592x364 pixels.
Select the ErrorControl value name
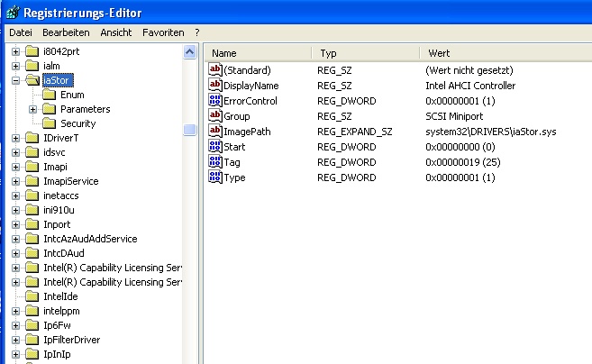[x=250, y=101]
